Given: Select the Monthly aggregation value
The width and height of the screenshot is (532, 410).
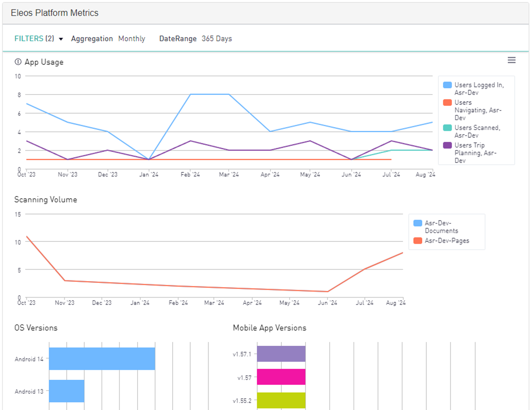Looking at the screenshot, I should point(131,39).
